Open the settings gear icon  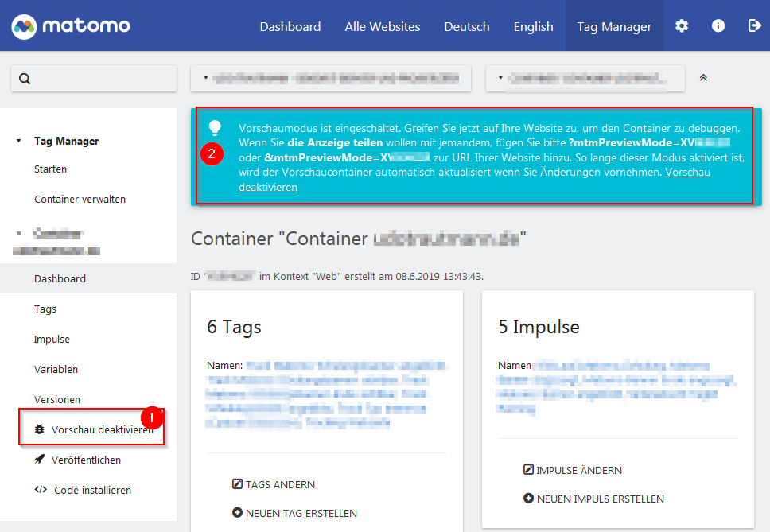[x=682, y=26]
